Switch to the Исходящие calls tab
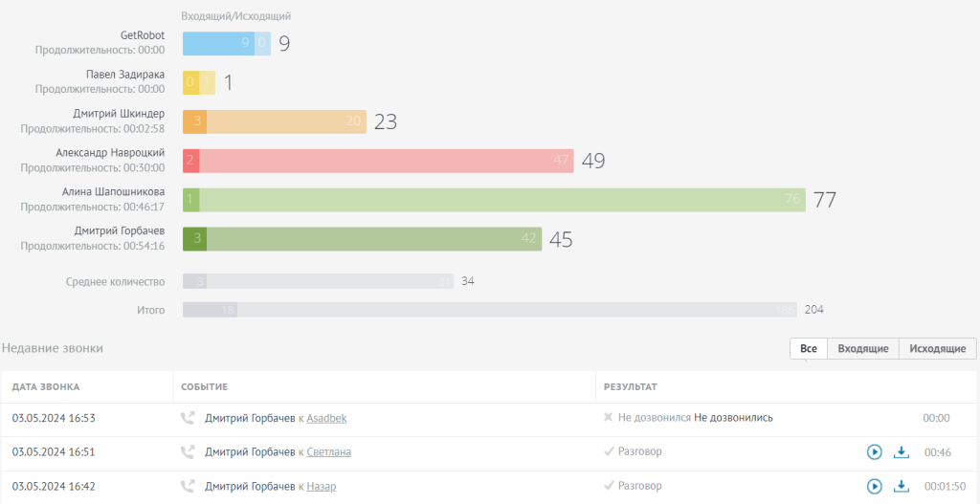 938,348
